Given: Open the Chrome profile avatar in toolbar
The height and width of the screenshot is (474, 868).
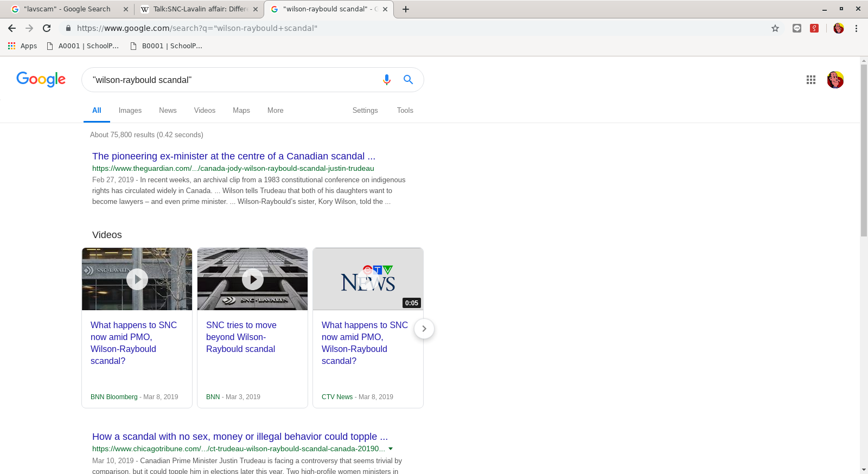Looking at the screenshot, I should 839,28.
